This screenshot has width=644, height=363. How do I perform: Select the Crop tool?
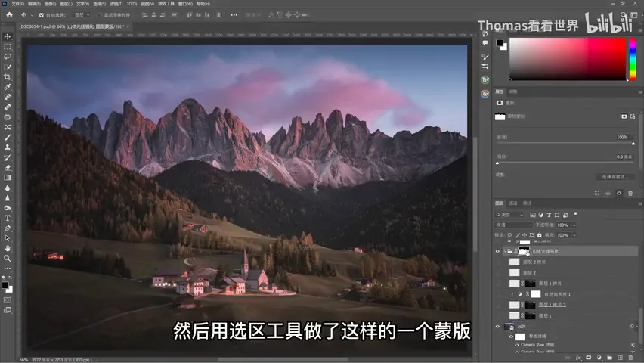(8, 77)
